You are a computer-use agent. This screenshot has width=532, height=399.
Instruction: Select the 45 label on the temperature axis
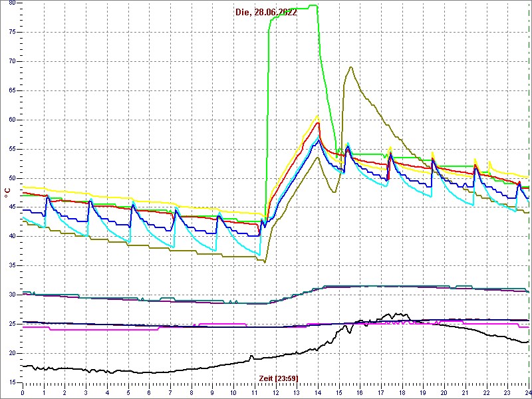[x=12, y=207]
